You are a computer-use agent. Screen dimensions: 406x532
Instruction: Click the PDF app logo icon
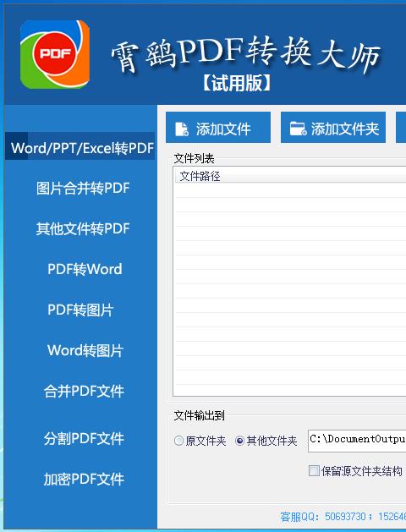[55, 54]
